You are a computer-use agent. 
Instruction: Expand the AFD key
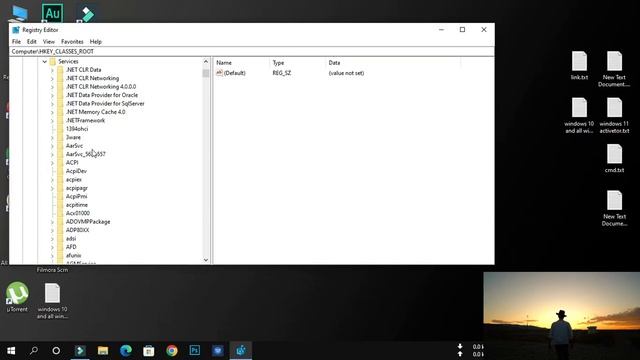pyautogui.click(x=52, y=247)
